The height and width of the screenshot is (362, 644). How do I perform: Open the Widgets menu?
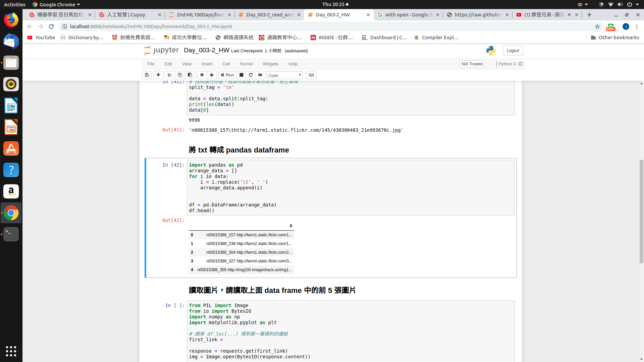270,64
